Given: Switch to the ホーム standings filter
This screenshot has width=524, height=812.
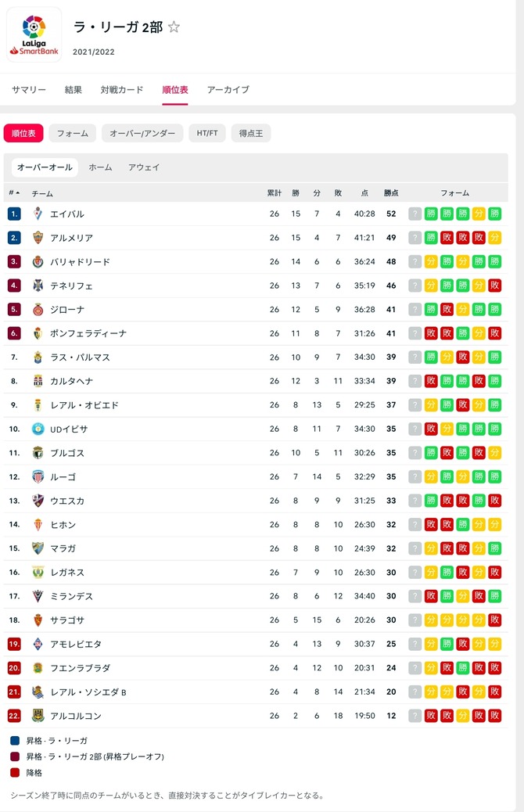Looking at the screenshot, I should pos(100,167).
